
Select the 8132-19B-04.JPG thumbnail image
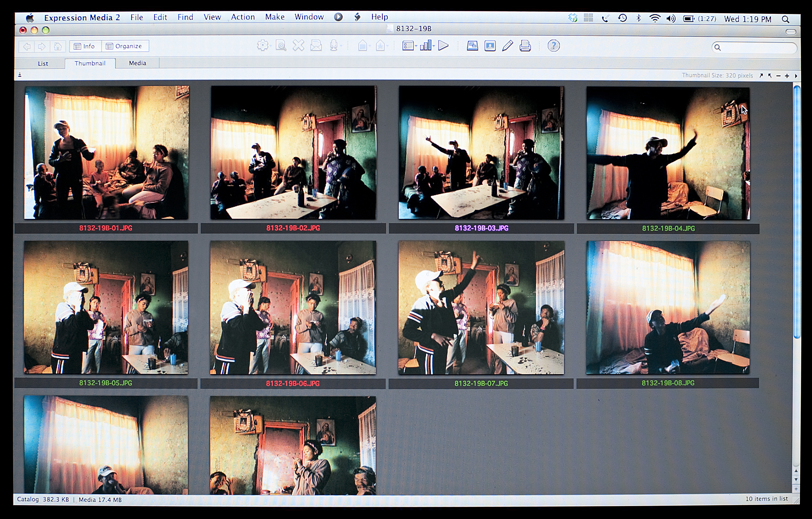[x=668, y=153]
